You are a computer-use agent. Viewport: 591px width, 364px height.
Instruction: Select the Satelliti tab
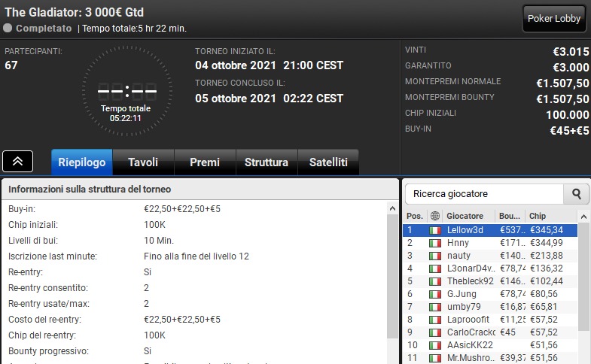328,162
